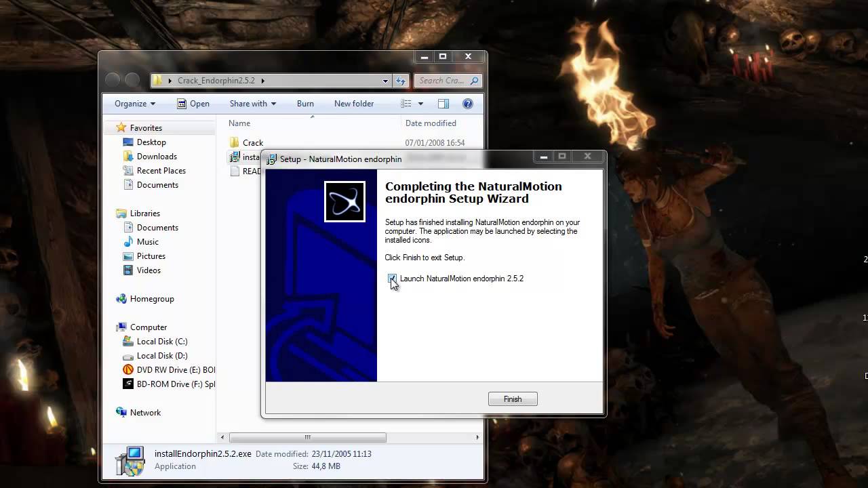Open the address bar history dropdown
The height and width of the screenshot is (488, 868).
[x=386, y=81]
